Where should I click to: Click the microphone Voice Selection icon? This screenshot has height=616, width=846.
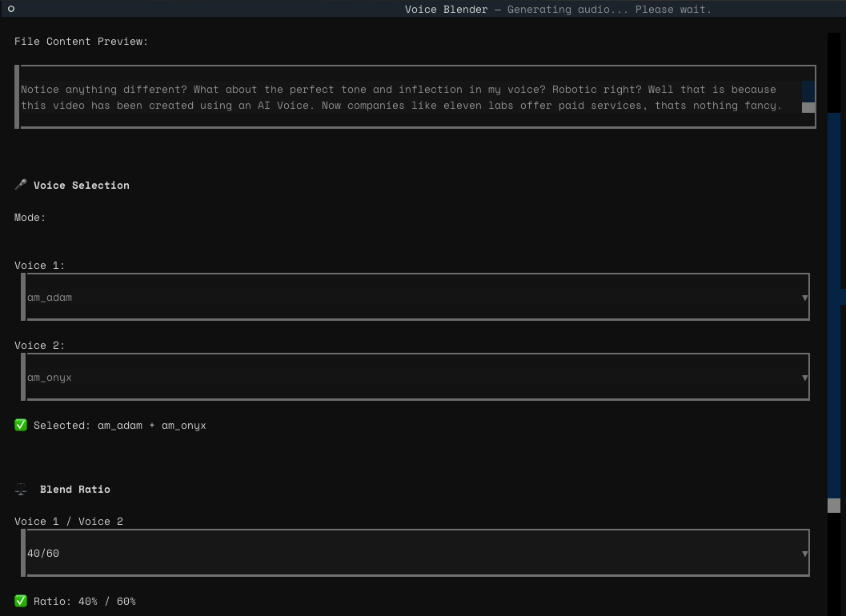point(21,184)
